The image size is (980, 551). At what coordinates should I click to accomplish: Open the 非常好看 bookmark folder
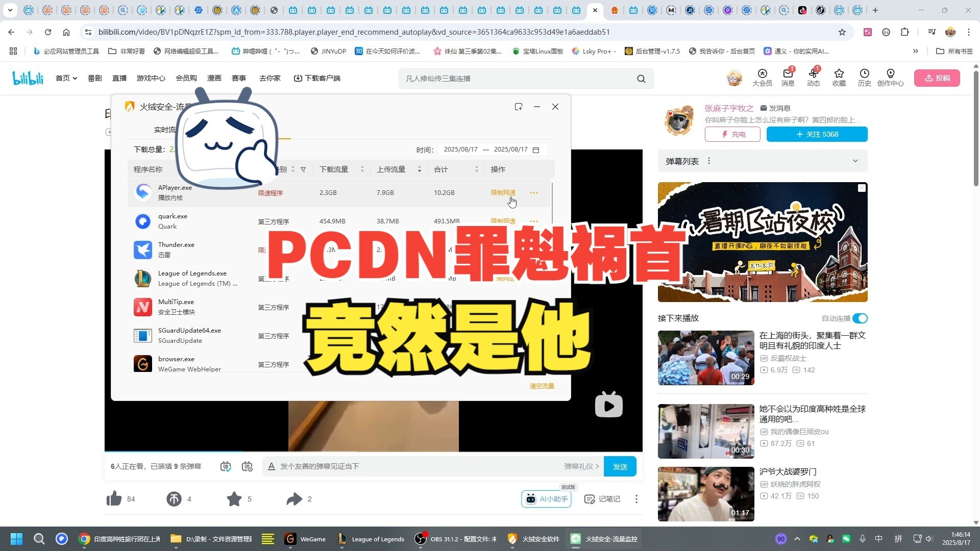tap(127, 51)
